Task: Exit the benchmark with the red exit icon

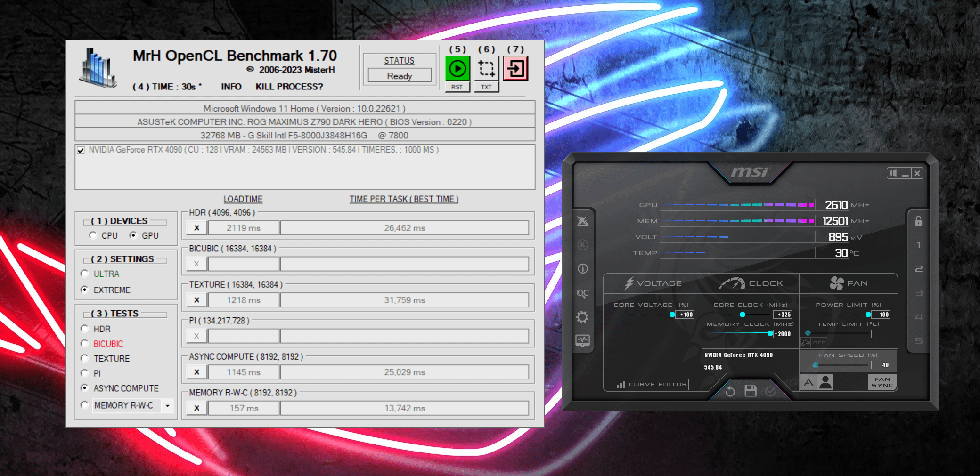Action: coord(515,69)
